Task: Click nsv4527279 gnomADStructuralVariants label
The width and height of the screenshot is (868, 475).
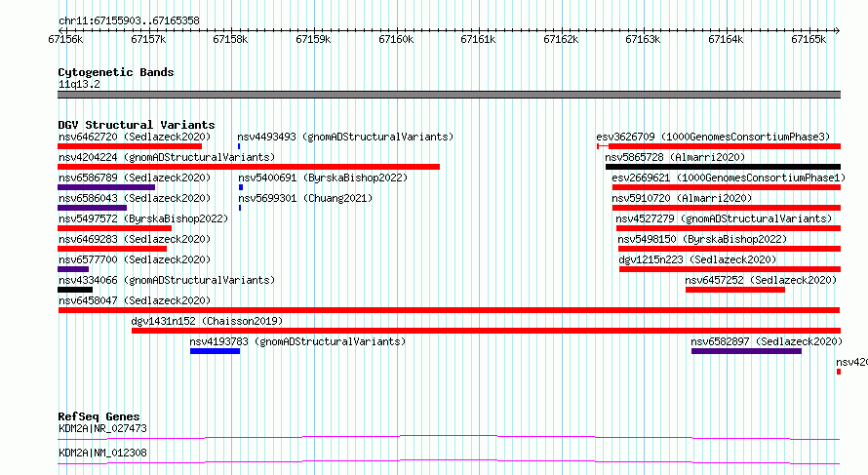Action: pyautogui.click(x=724, y=218)
